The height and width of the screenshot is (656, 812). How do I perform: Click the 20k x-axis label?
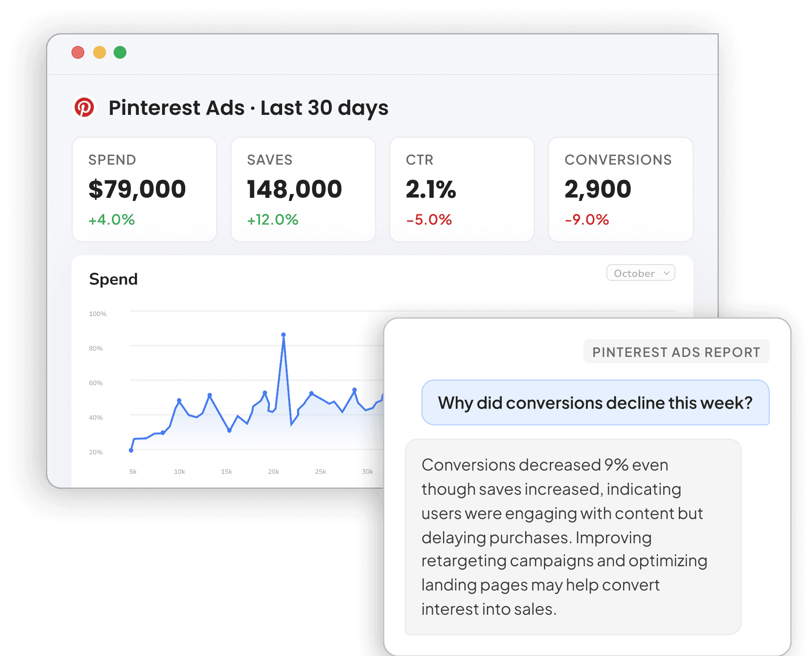273,471
